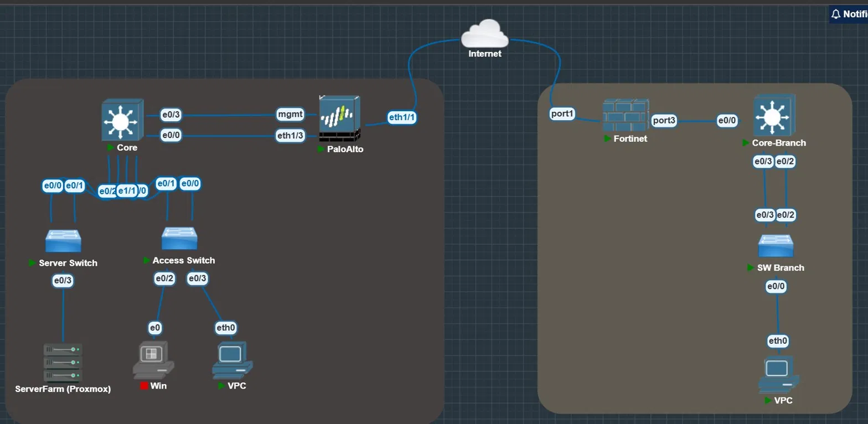Viewport: 868px width, 424px height.
Task: Click the port1 label on Fortinet
Action: point(563,113)
